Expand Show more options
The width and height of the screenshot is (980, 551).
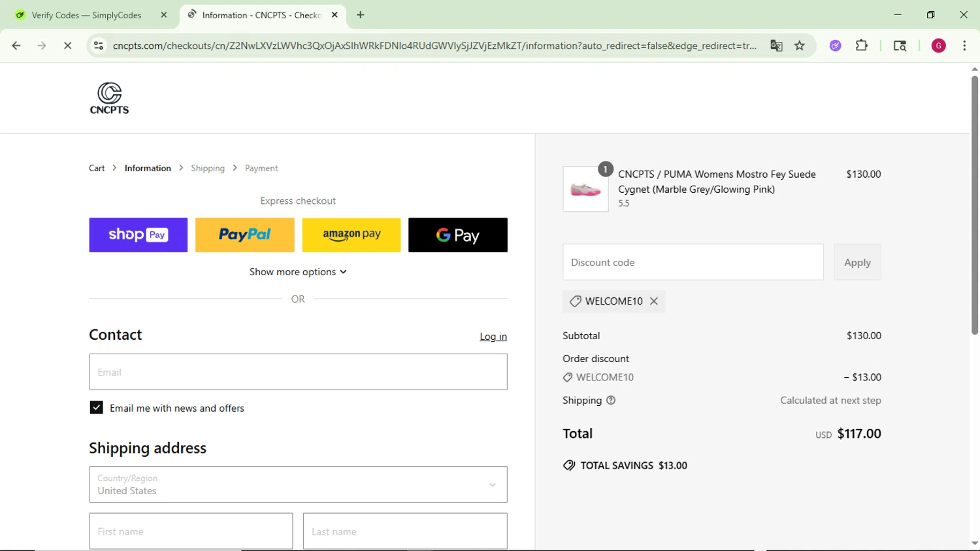(x=298, y=272)
